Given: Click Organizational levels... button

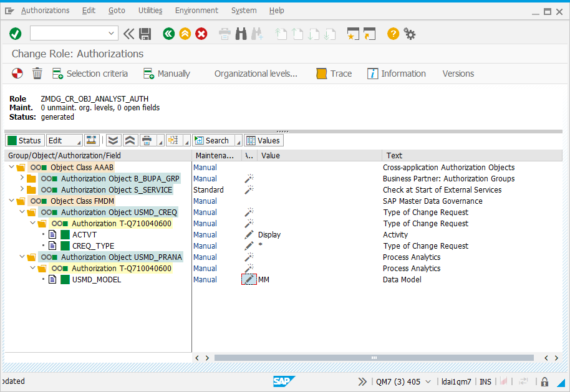Looking at the screenshot, I should (256, 74).
